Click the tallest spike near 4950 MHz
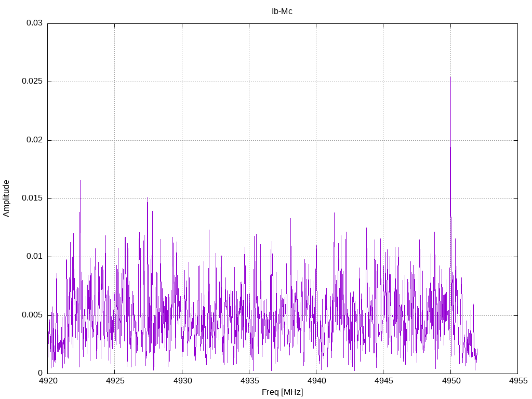Screen dimensions: 532x399 click(x=450, y=77)
